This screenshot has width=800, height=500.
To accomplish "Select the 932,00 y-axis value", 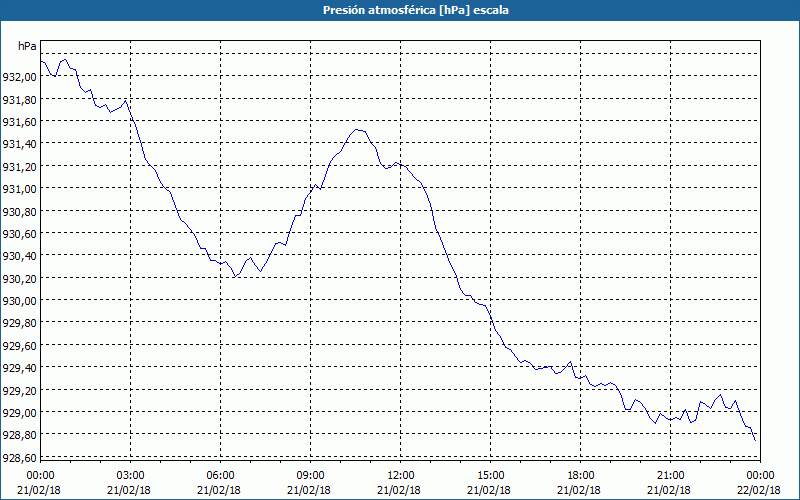I will pos(19,77).
